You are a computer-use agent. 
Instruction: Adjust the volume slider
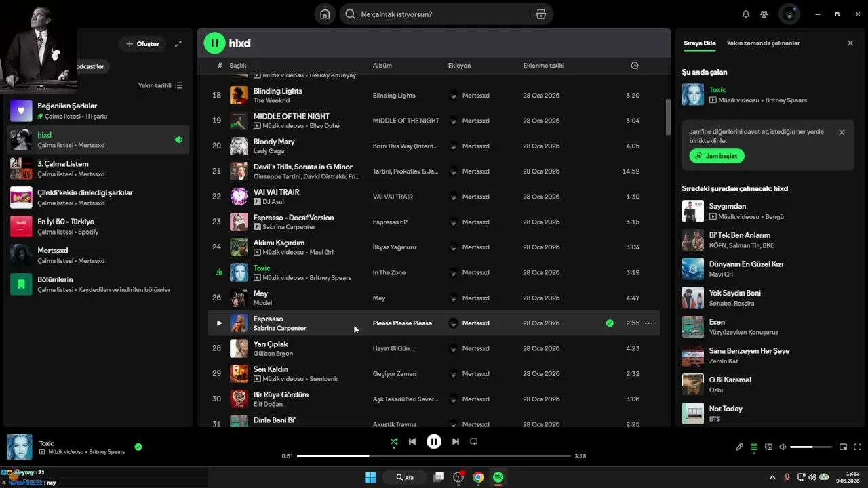point(811,447)
